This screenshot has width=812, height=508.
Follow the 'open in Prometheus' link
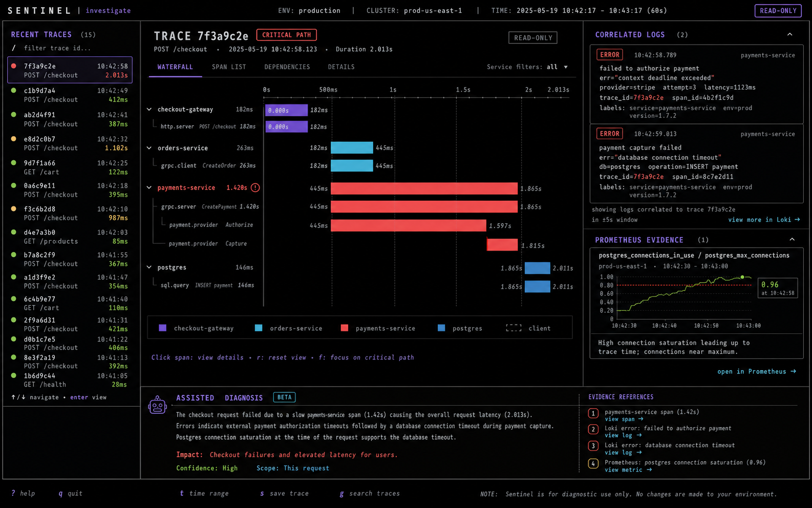pyautogui.click(x=757, y=371)
